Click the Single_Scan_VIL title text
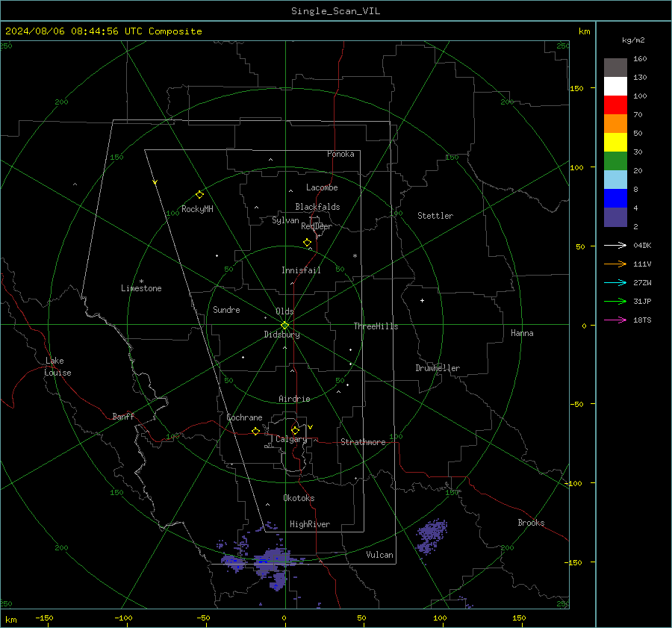 [335, 11]
